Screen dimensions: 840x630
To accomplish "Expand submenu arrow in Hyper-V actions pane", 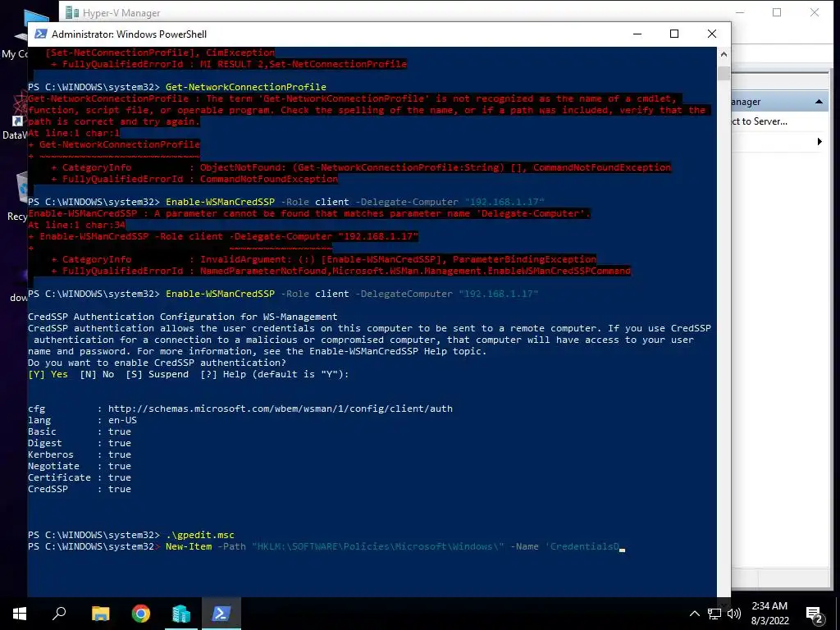I will [x=819, y=141].
